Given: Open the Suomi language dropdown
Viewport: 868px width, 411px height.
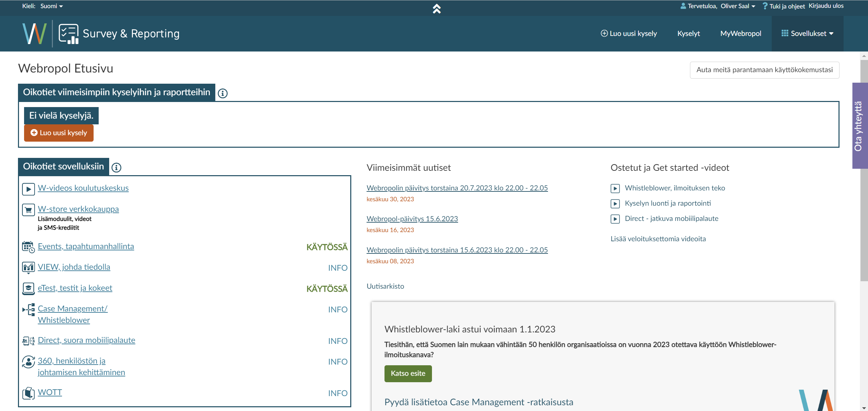Looking at the screenshot, I should [x=52, y=6].
